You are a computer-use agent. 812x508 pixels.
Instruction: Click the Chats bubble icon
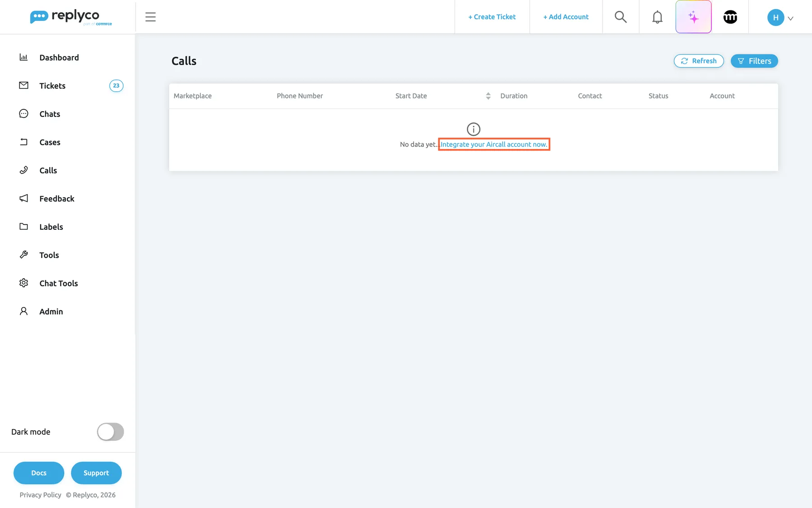click(x=23, y=114)
